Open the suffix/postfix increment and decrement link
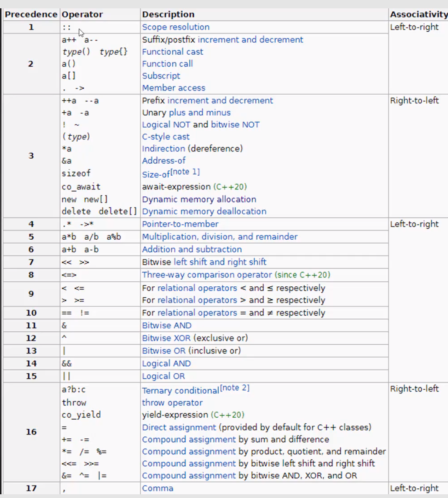Screen dimensions: 448x498 (x=250, y=40)
